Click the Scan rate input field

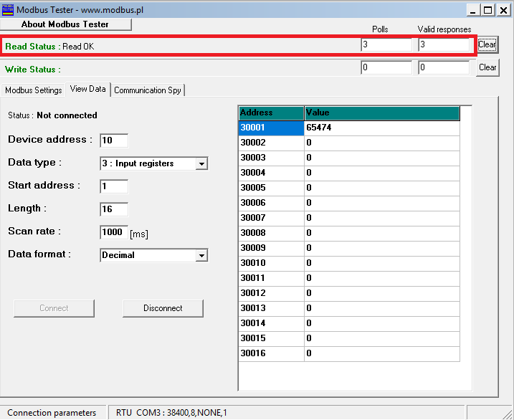point(114,232)
